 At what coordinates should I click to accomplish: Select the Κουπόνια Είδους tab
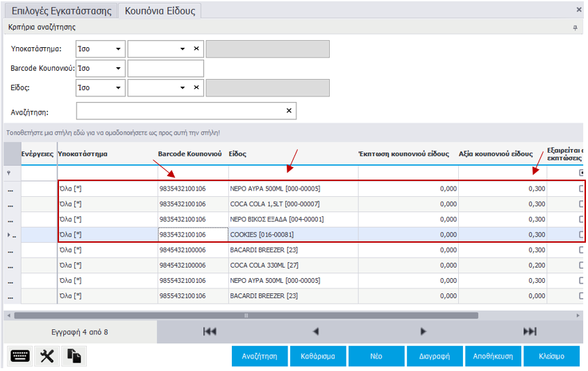click(x=159, y=10)
